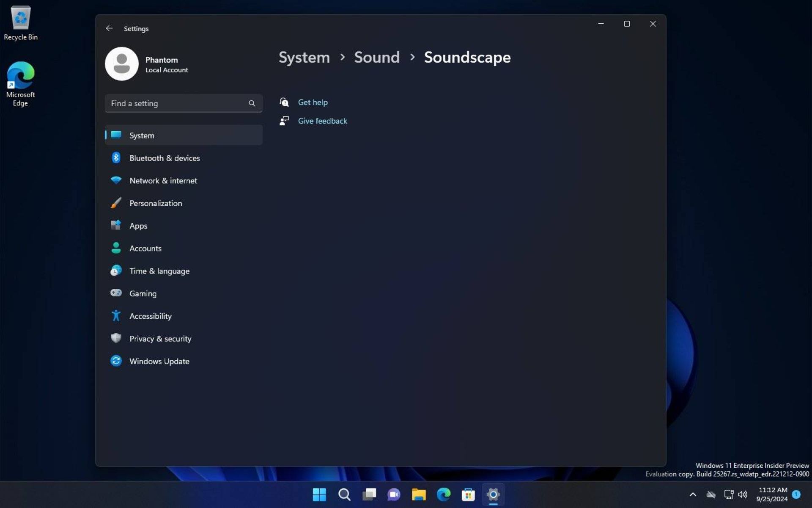Viewport: 812px width, 508px height.
Task: Open the Apps settings page
Action: tap(138, 226)
